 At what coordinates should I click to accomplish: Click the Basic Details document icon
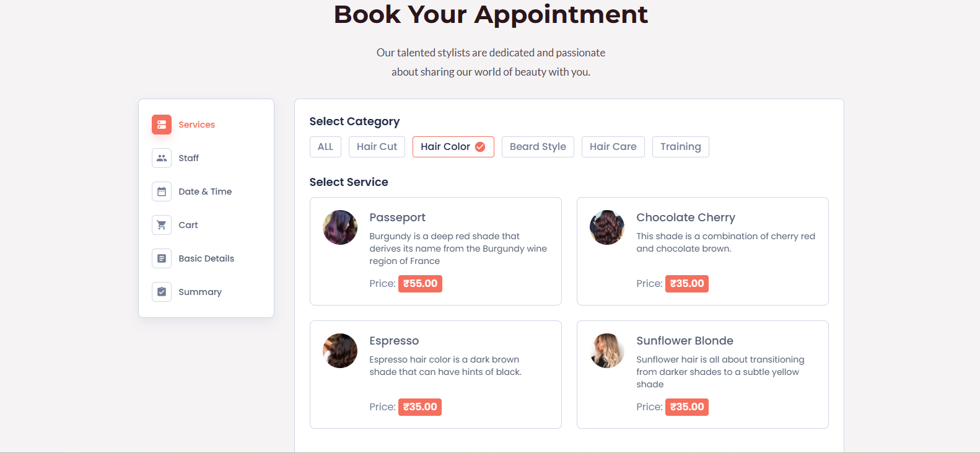pyautogui.click(x=162, y=258)
